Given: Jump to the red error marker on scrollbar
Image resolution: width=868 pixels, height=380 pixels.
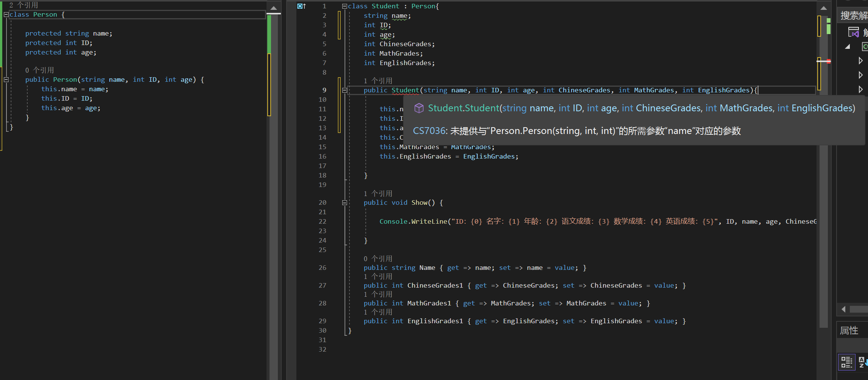Looking at the screenshot, I should (828, 61).
